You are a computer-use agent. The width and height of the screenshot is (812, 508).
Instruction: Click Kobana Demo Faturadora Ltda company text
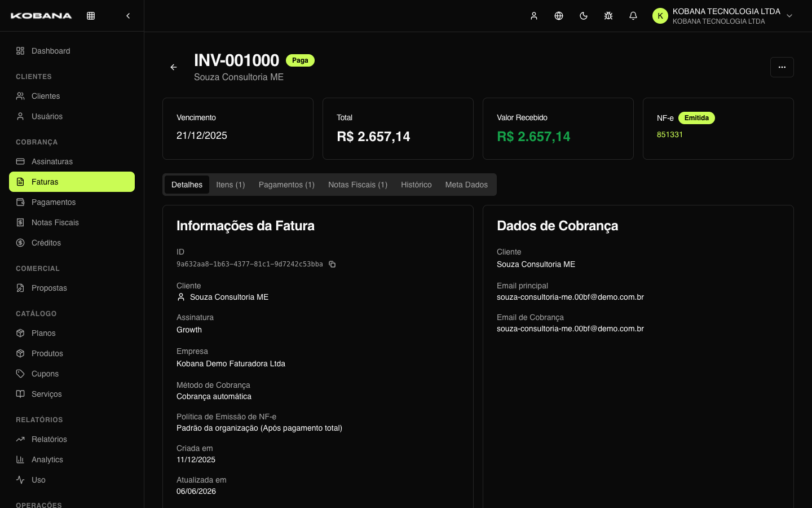point(231,364)
